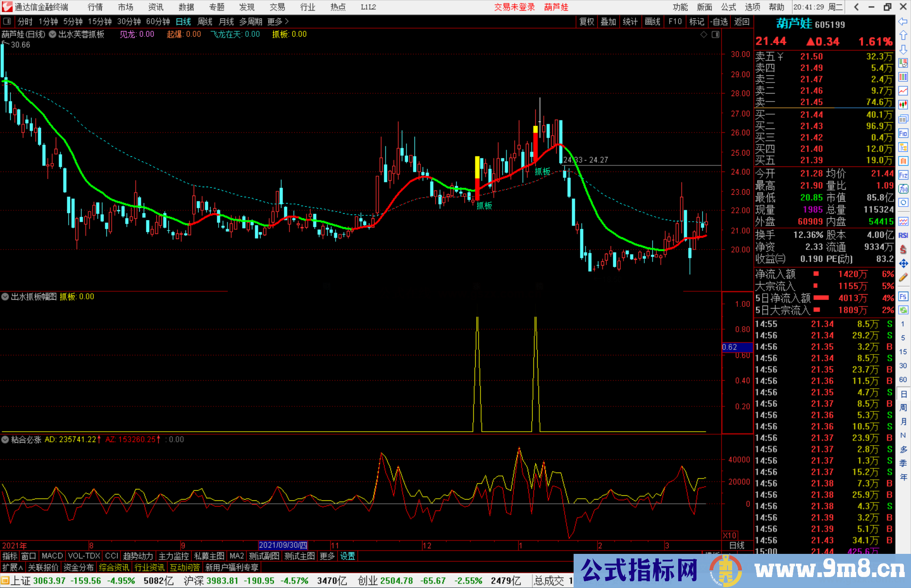The image size is (911, 588).
Task: Click the 统计 button in chart toolbar
Action: (x=631, y=21)
